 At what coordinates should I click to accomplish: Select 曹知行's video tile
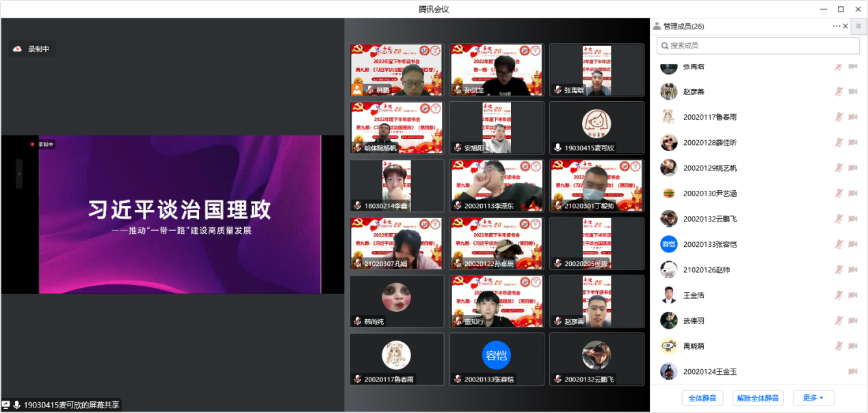[497, 302]
